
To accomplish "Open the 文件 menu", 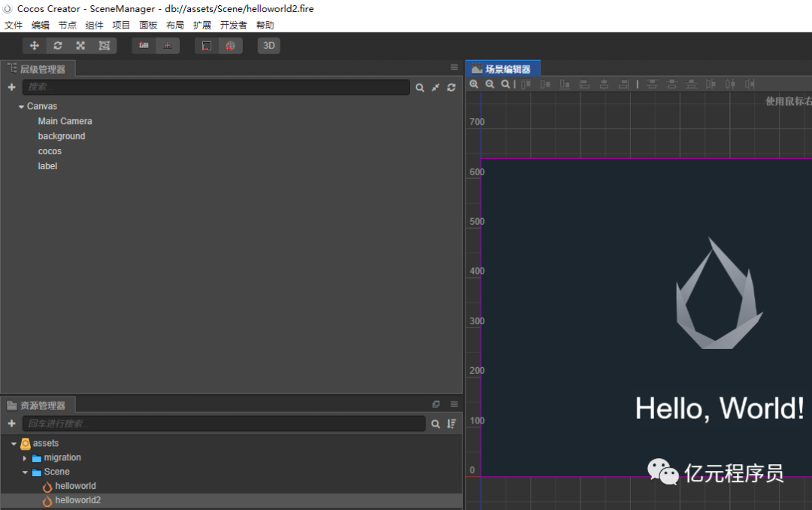I will click(x=14, y=25).
